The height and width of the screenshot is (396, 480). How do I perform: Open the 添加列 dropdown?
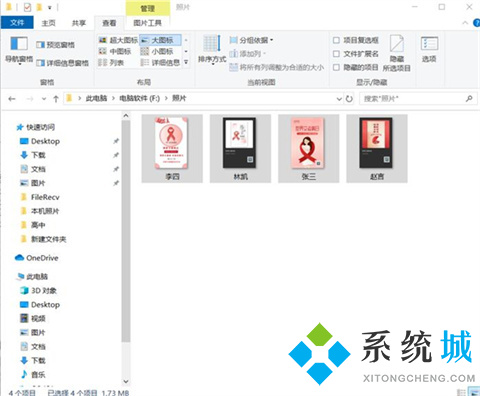pyautogui.click(x=248, y=53)
